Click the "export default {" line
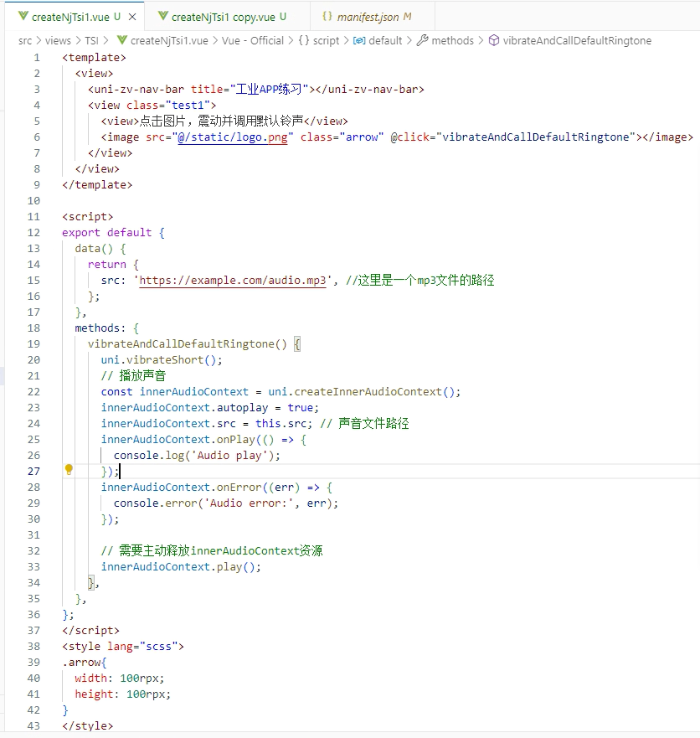The width and height of the screenshot is (700, 738). [x=113, y=233]
